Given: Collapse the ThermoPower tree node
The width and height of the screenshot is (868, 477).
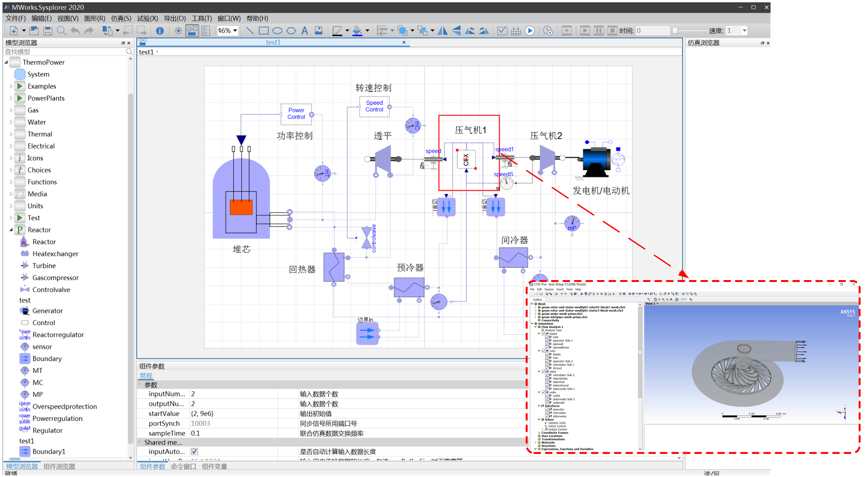Looking at the screenshot, I should click(7, 62).
